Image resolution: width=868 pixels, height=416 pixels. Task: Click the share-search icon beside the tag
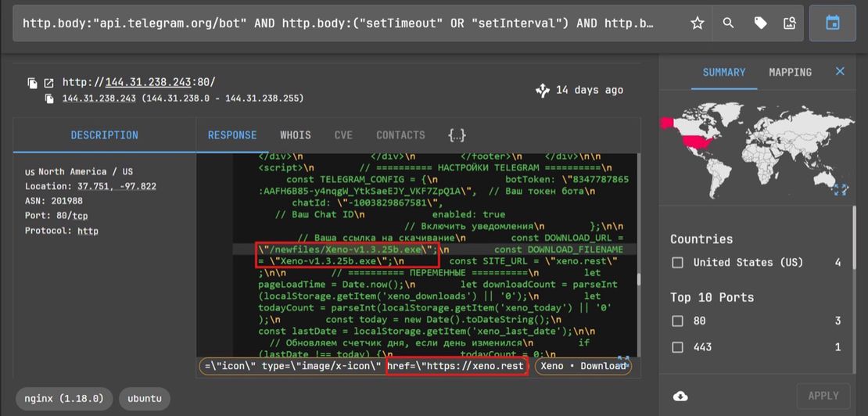point(789,23)
